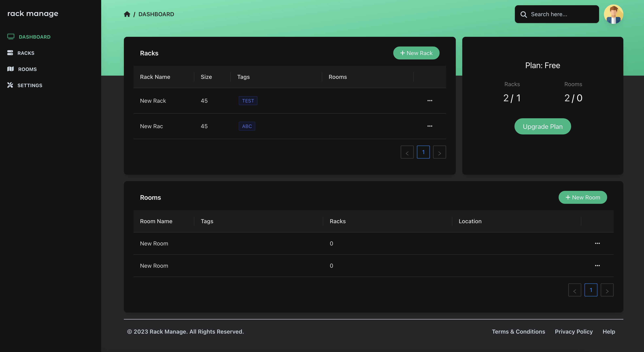Open actions menu for first New Room row

pos(597,243)
